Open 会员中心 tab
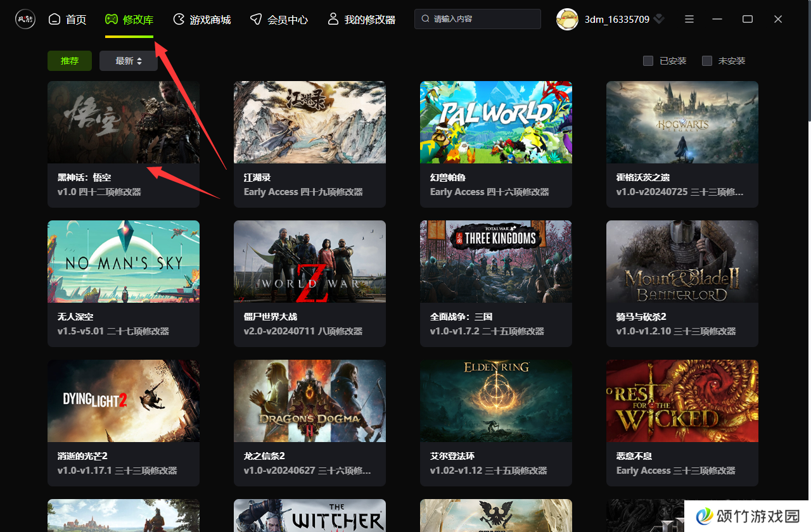Screen dimensions: 811x532 pos(279,20)
